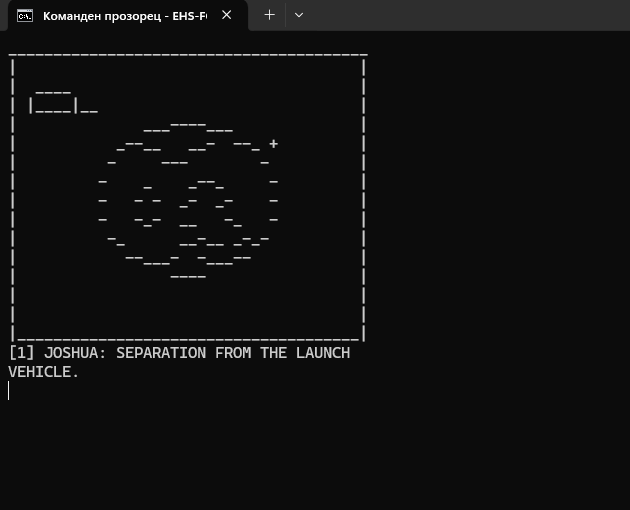Open a new terminal tab with plus
Image resolution: width=630 pixels, height=510 pixels.
click(269, 15)
